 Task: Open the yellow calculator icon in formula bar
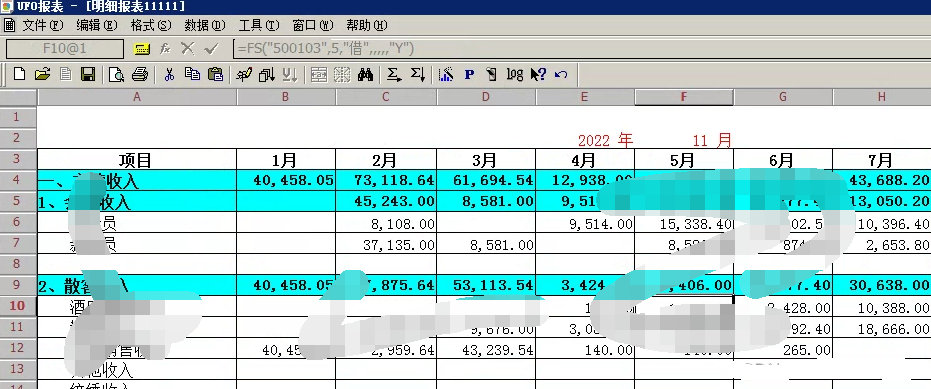pyautogui.click(x=141, y=49)
